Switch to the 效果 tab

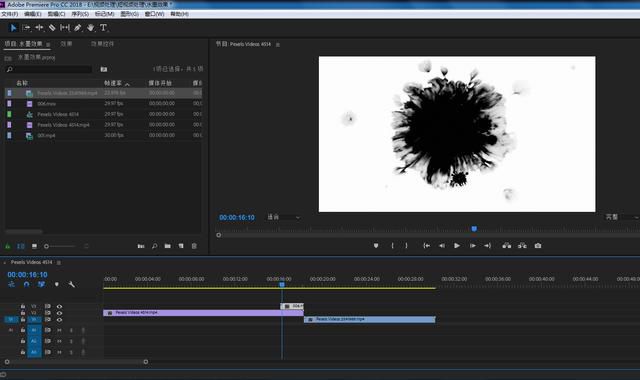click(67, 44)
